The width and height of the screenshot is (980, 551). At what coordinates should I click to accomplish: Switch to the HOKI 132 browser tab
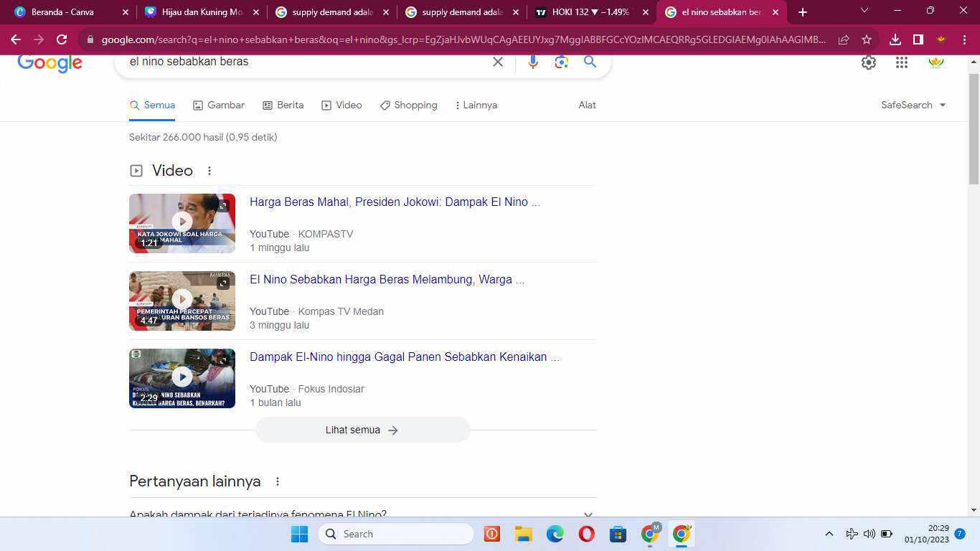[x=592, y=12]
